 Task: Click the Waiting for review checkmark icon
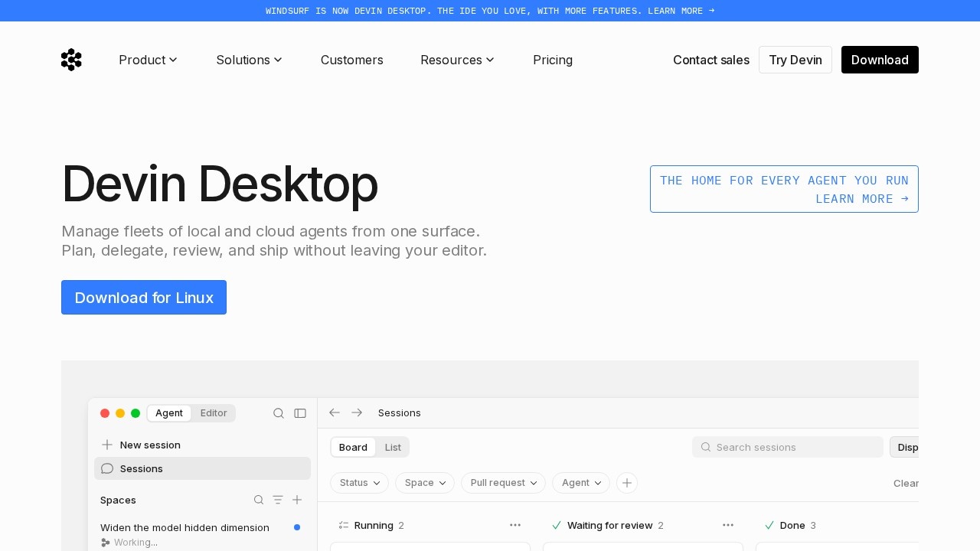(x=557, y=525)
